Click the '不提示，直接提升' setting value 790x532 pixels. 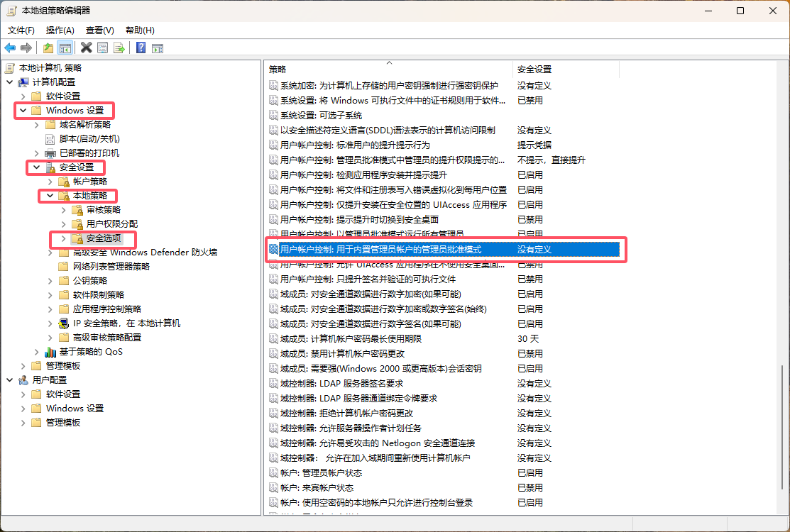pyautogui.click(x=552, y=160)
